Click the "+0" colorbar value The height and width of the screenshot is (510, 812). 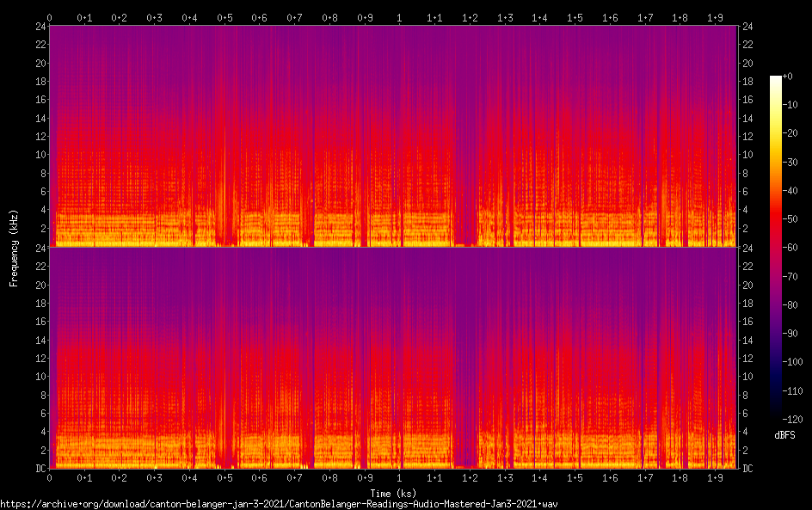tap(787, 76)
